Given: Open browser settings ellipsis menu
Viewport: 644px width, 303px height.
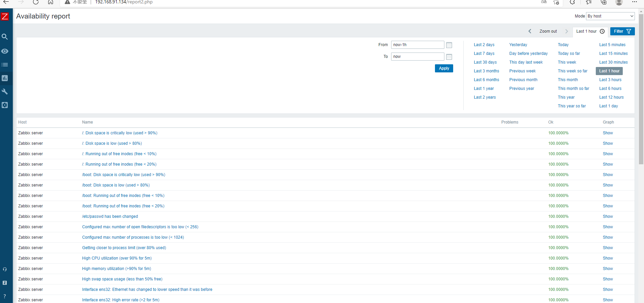Looking at the screenshot, I should tap(634, 2).
